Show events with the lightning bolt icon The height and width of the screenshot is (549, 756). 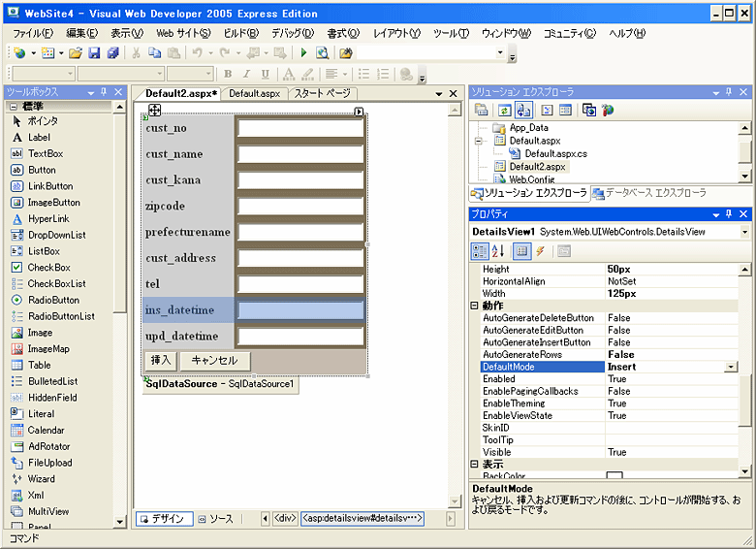tap(542, 251)
